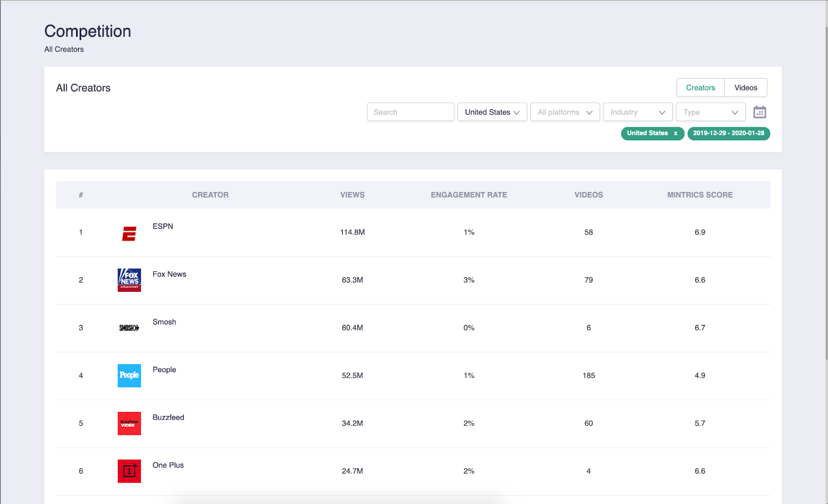
Task: Click Buzzfeed Mintrics score 5.7
Action: pyautogui.click(x=700, y=423)
